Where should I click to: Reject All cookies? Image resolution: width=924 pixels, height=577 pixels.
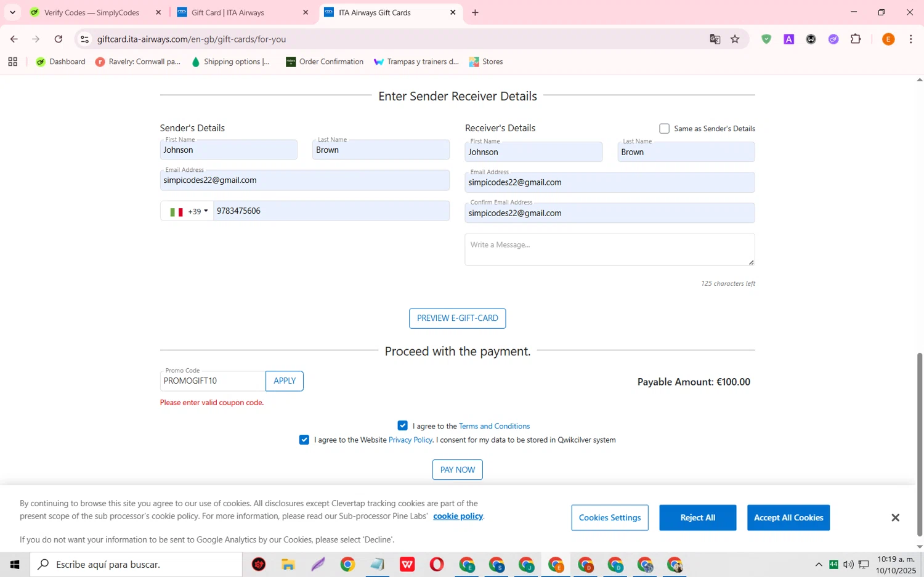(698, 518)
